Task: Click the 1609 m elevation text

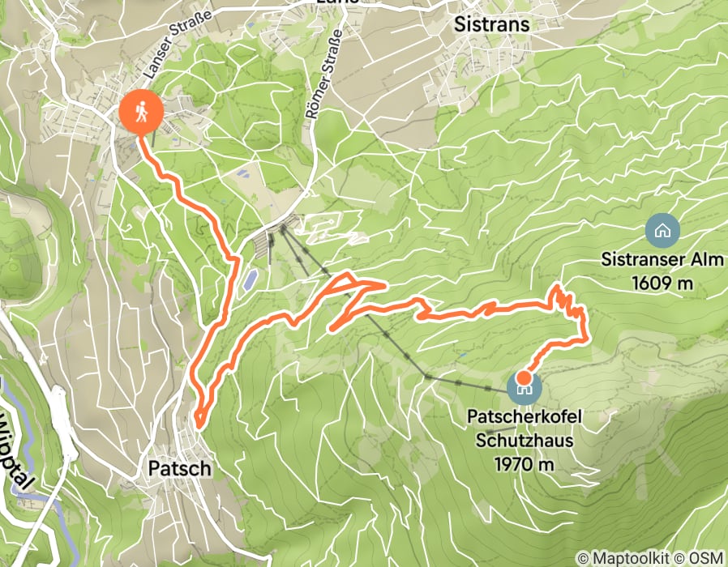Action: click(662, 283)
